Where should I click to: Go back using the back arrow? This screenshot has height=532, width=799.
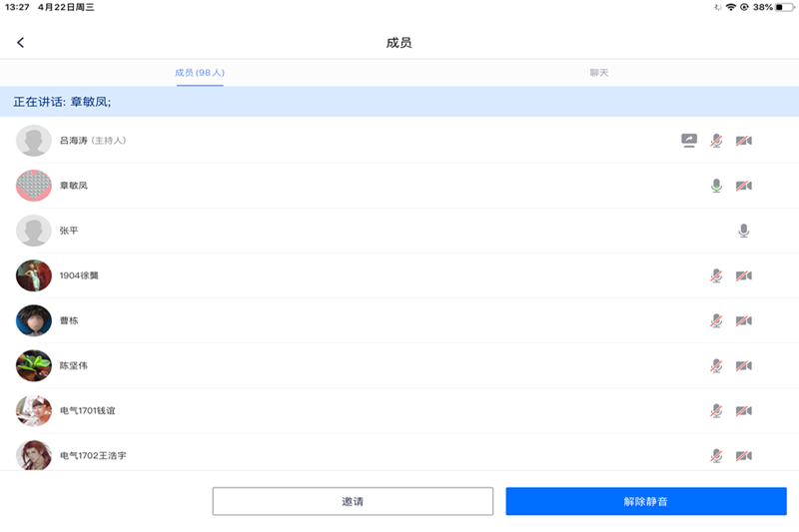[x=20, y=42]
